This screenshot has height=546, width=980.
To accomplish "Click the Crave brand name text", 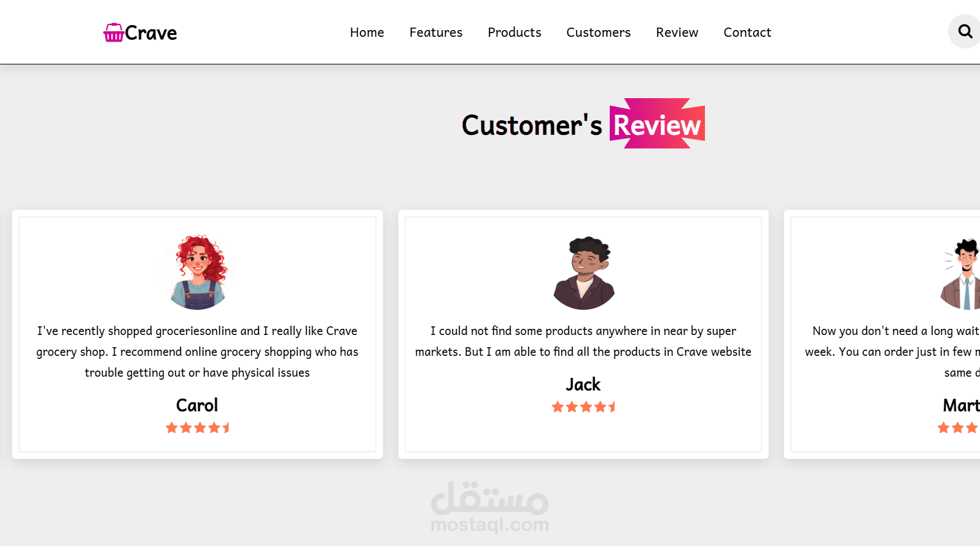I will pos(151,33).
